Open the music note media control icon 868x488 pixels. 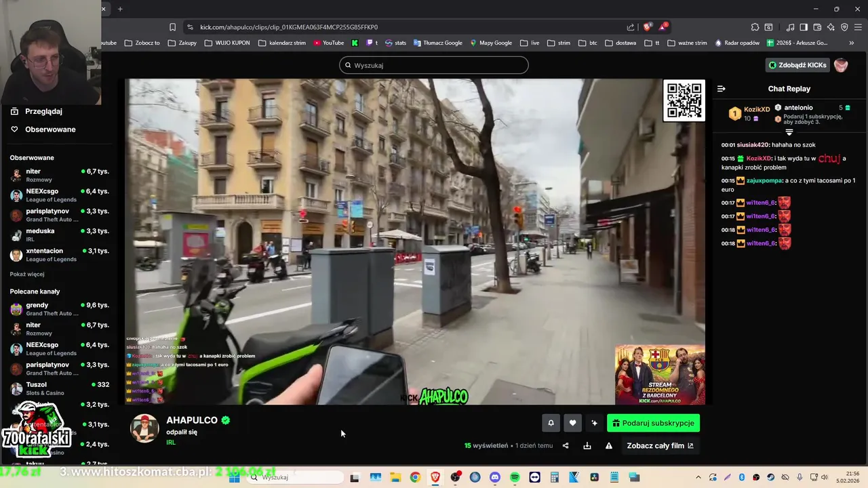[790, 27]
